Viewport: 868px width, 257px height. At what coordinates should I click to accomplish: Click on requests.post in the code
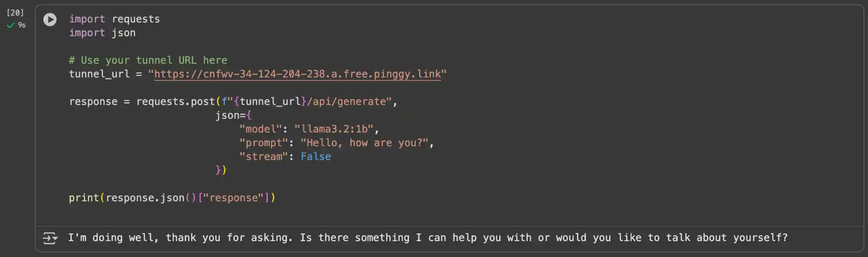pyautogui.click(x=175, y=102)
